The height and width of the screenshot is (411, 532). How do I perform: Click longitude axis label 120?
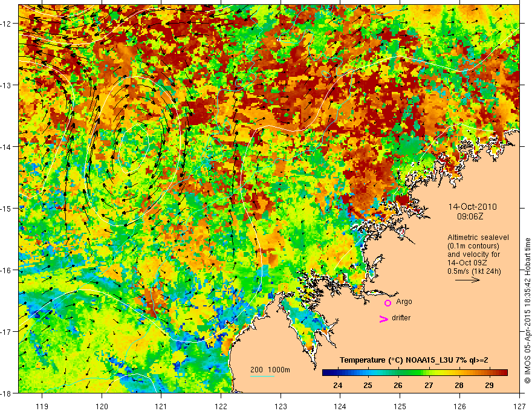click(102, 406)
